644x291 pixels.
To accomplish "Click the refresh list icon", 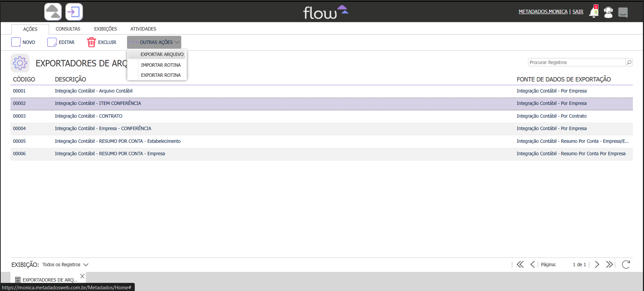I will pyautogui.click(x=626, y=264).
